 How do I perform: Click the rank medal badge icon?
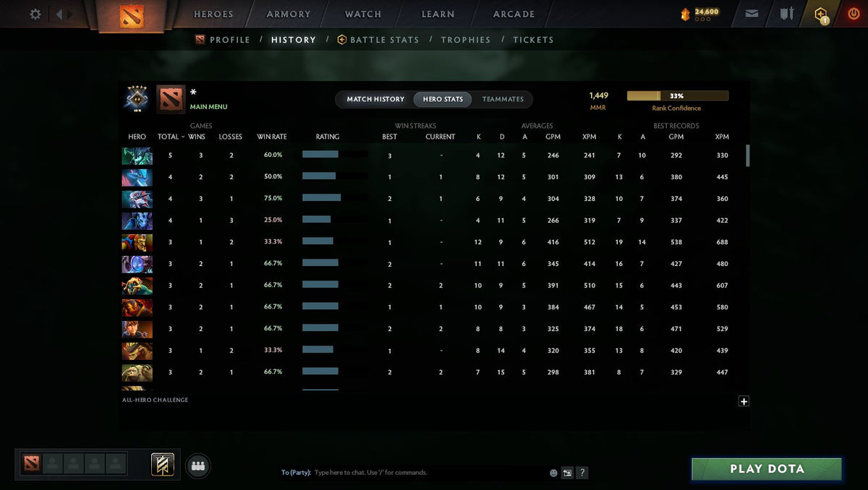click(137, 99)
